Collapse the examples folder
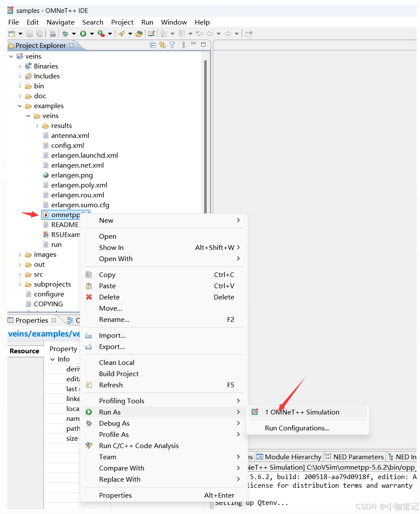The image size is (420, 514). (19, 106)
